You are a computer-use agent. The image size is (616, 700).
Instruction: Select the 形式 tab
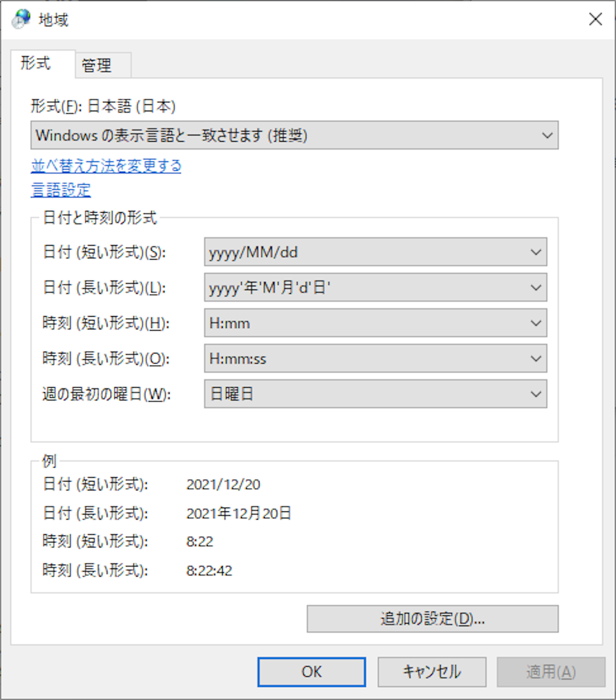(36, 63)
